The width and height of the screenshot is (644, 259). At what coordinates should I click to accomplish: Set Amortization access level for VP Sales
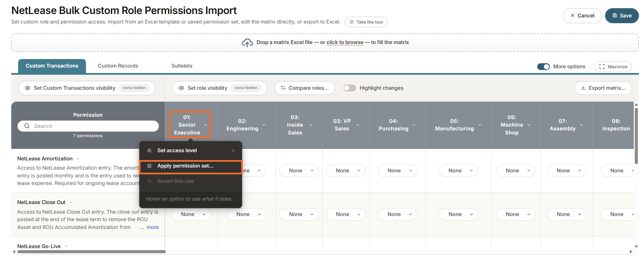tap(346, 171)
